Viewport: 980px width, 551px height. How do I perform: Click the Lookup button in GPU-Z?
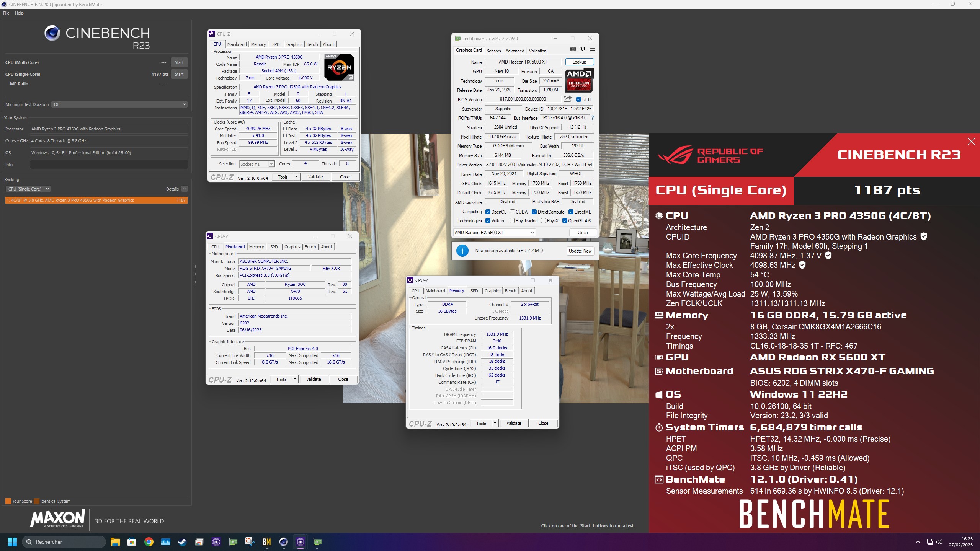point(579,62)
